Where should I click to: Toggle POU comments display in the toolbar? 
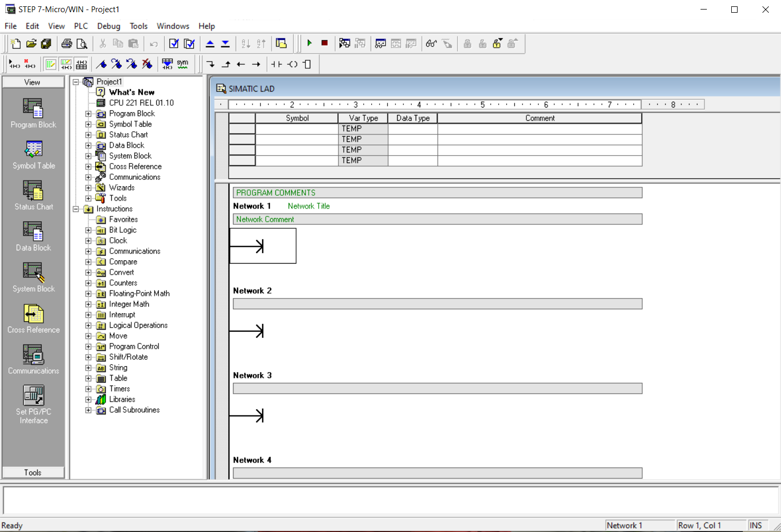coord(51,64)
